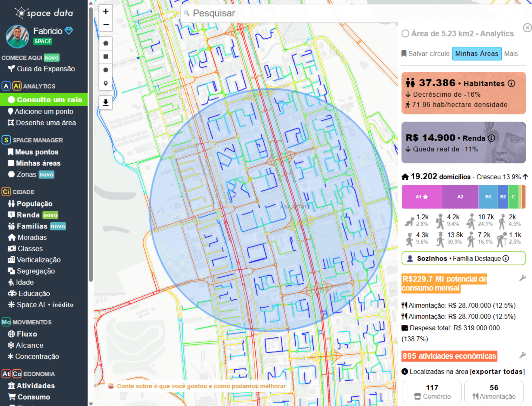Open wrench settings for consumo mensal

522,278
